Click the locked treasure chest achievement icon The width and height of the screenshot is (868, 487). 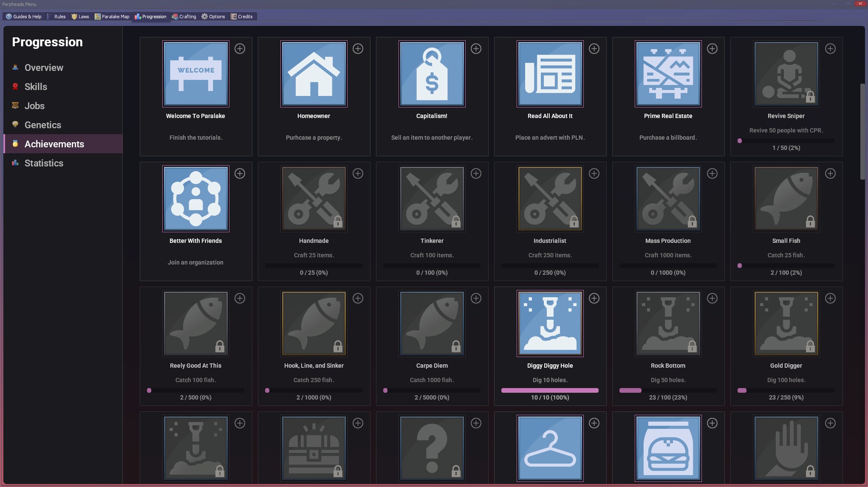click(x=314, y=448)
